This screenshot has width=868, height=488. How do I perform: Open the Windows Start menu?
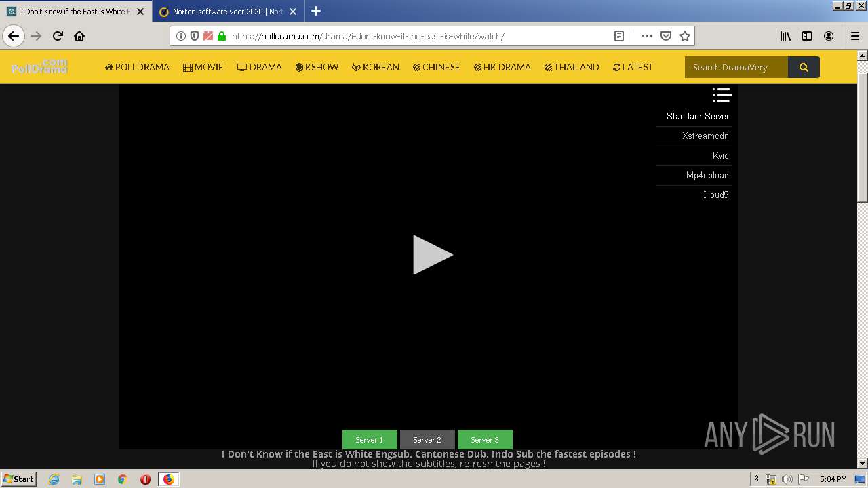(x=19, y=479)
